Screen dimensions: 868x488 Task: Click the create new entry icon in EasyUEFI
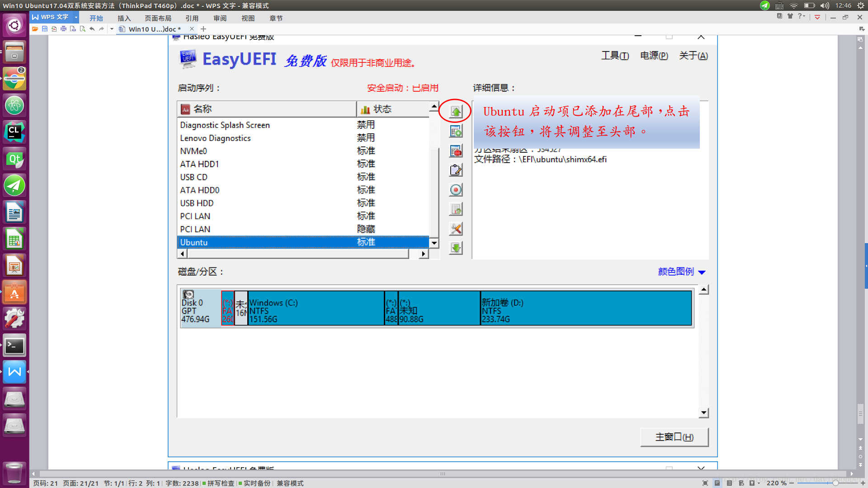point(456,131)
